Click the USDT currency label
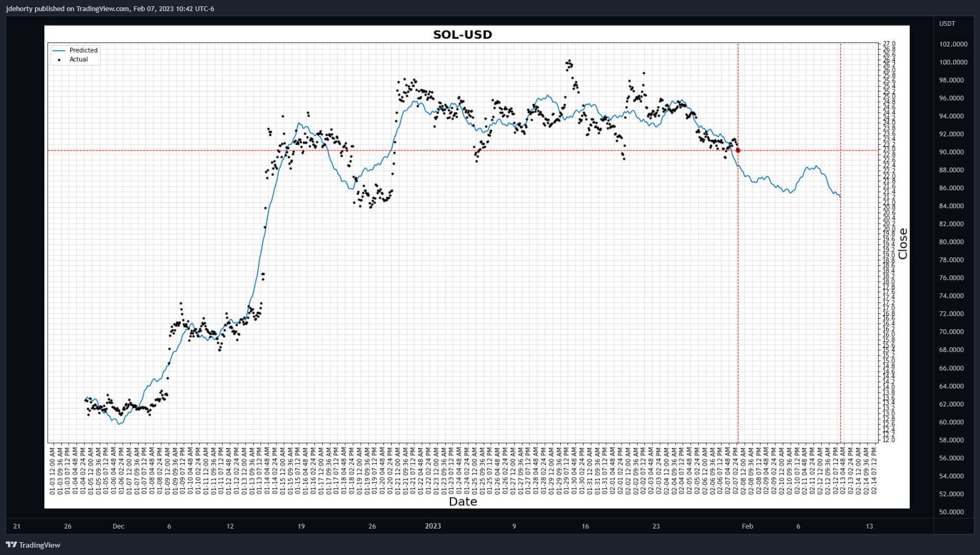The height and width of the screenshot is (555, 980). pyautogui.click(x=947, y=23)
